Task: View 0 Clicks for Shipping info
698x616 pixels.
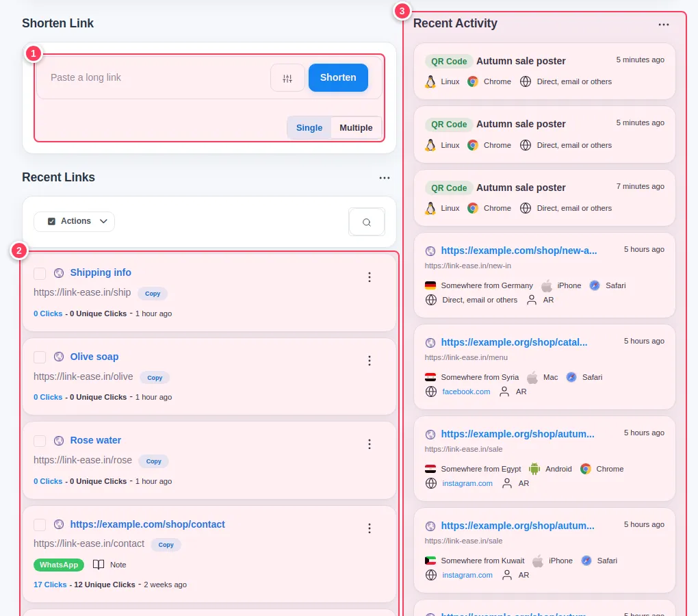Action: (48, 313)
